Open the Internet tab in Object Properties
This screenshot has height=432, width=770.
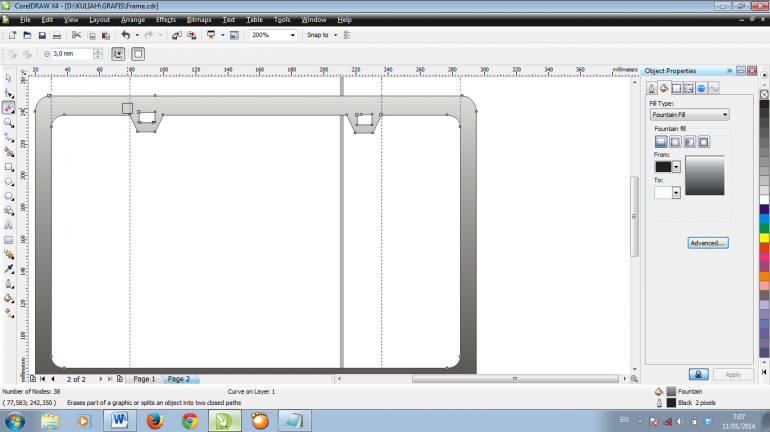[701, 88]
